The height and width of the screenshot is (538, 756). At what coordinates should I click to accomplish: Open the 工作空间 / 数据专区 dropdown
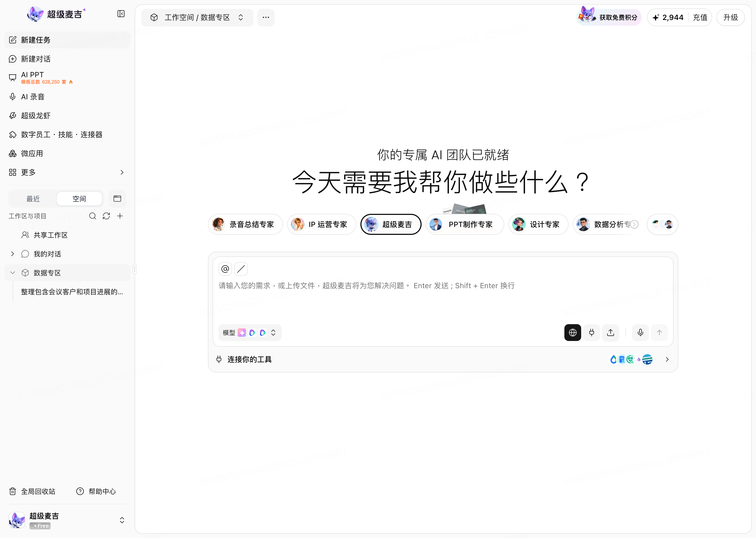[x=197, y=17]
